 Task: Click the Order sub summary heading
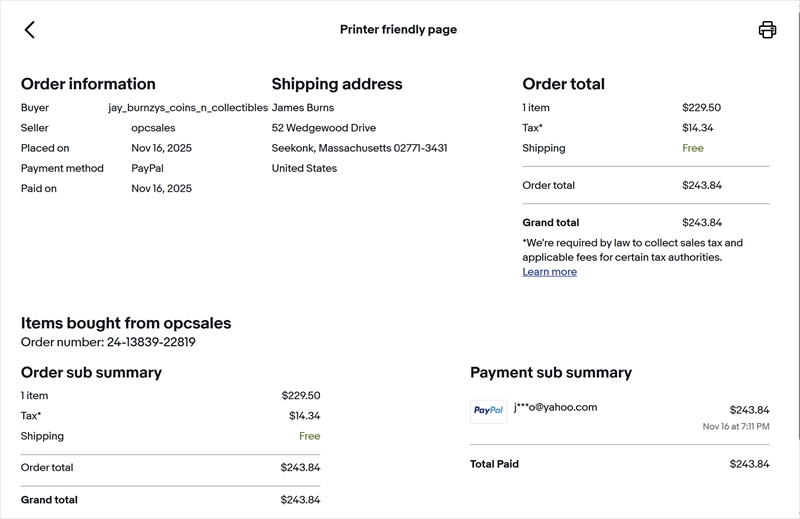point(91,372)
